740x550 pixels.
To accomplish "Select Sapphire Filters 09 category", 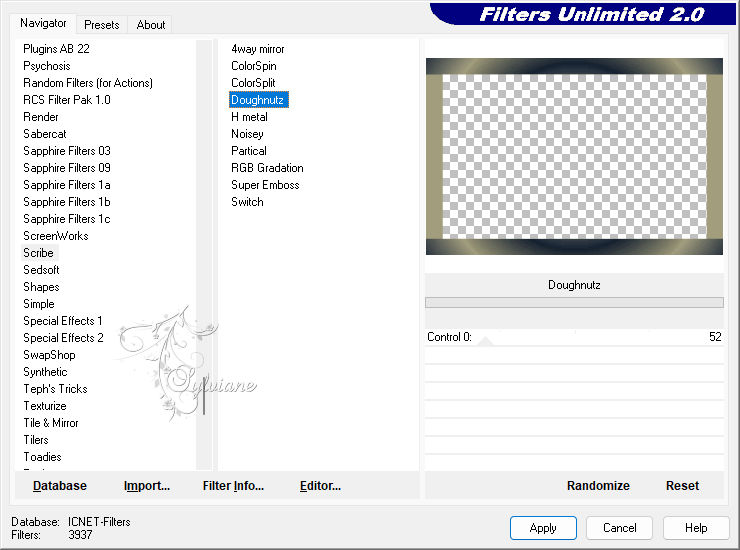I will point(67,168).
